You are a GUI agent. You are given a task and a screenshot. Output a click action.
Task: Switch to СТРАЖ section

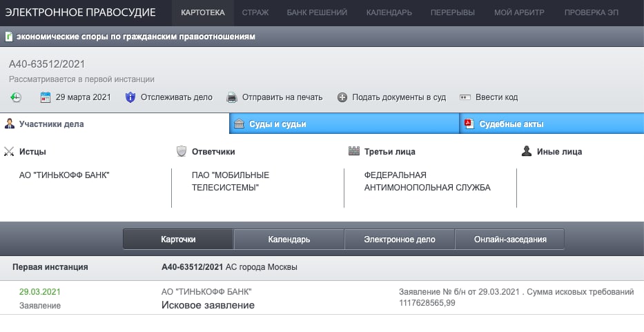[255, 12]
